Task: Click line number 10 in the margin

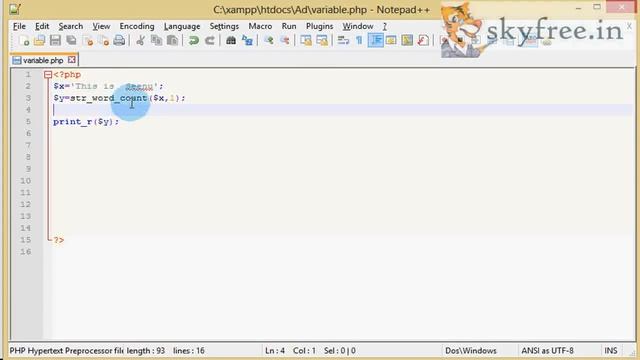Action: click(25, 181)
